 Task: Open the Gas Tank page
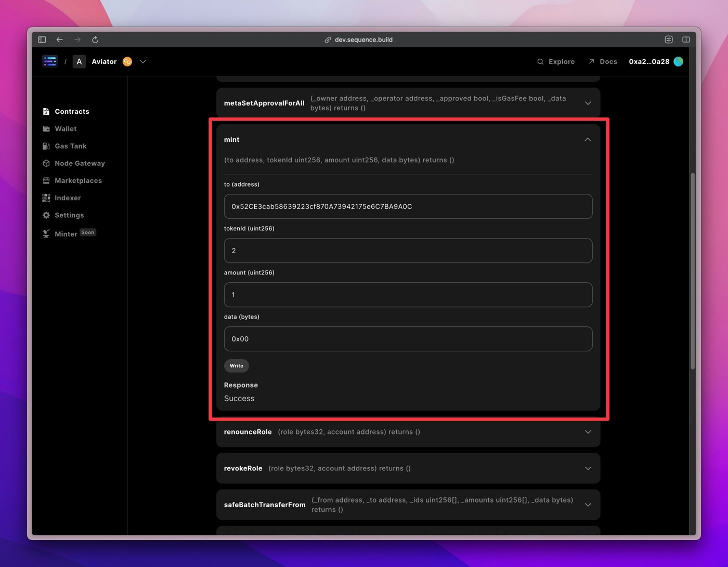pyautogui.click(x=64, y=146)
